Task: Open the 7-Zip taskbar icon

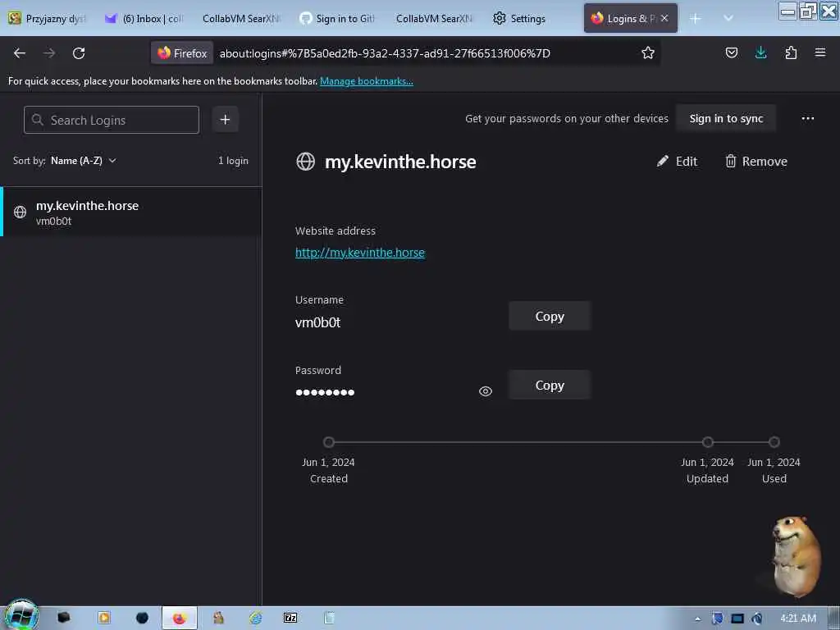Action: pyautogui.click(x=290, y=618)
